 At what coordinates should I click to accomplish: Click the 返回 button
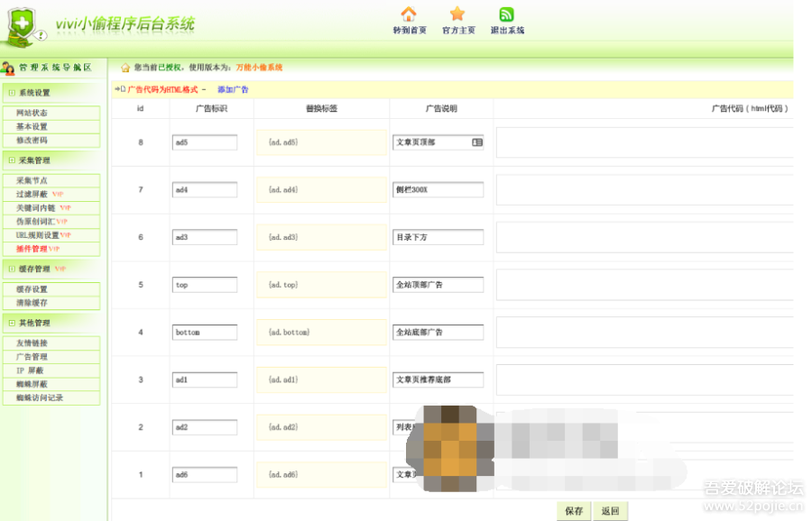click(x=610, y=511)
